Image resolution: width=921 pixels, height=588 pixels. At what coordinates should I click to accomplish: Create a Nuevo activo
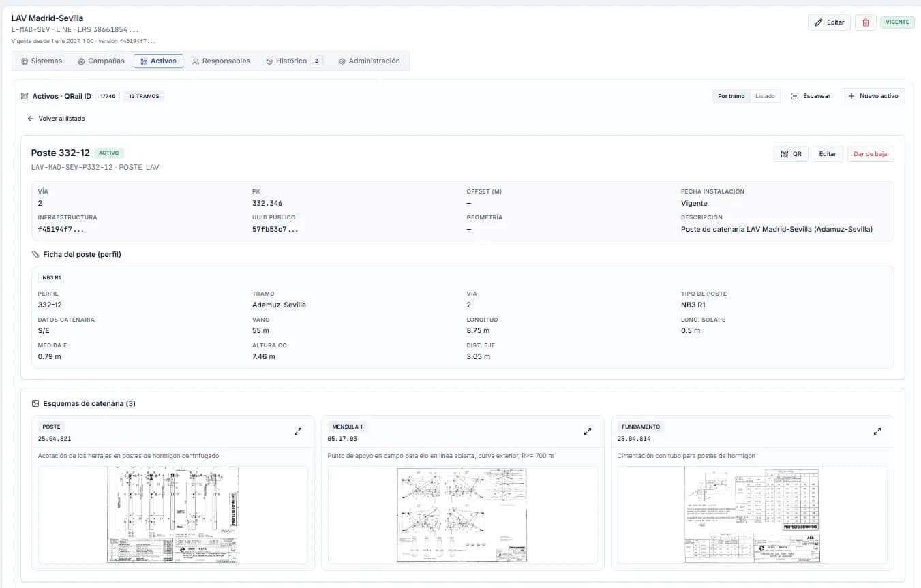click(873, 96)
